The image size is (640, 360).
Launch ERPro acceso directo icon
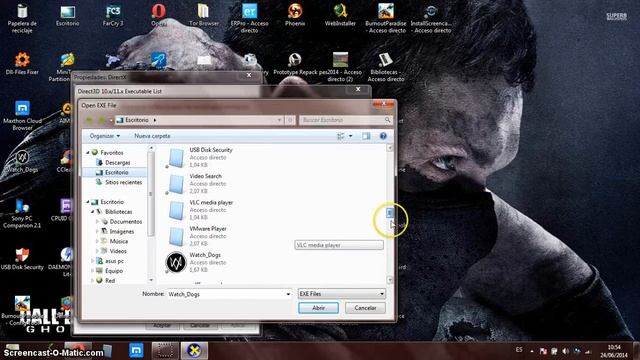click(x=249, y=18)
